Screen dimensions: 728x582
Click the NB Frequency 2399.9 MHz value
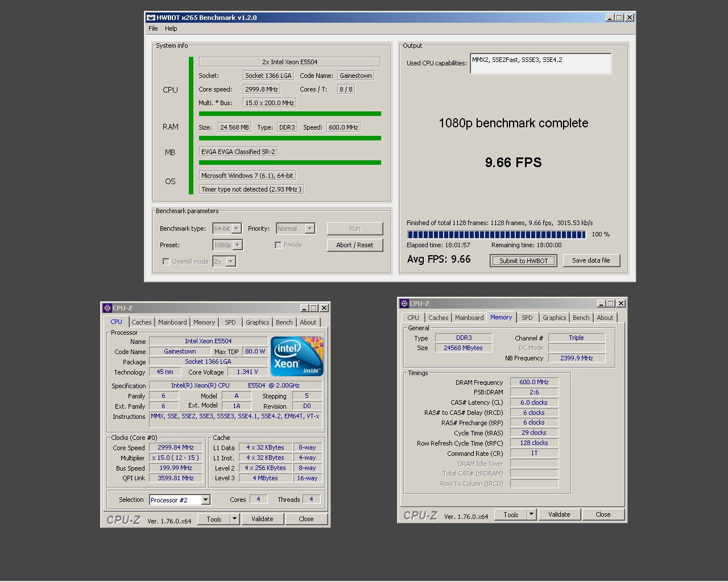coord(577,358)
